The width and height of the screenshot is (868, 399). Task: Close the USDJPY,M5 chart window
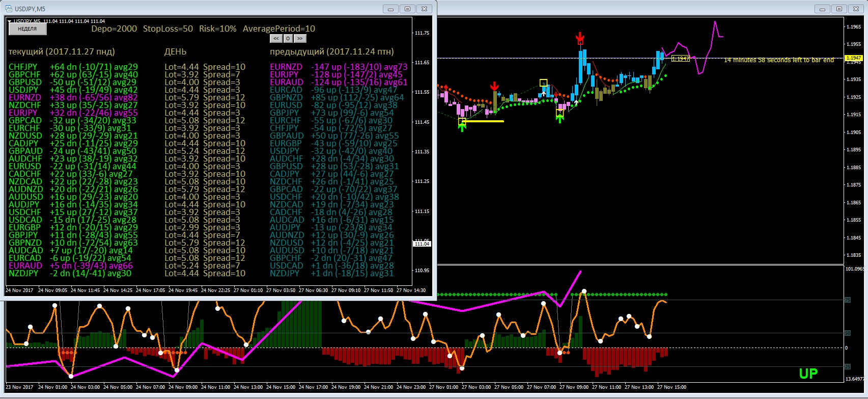[x=425, y=9]
